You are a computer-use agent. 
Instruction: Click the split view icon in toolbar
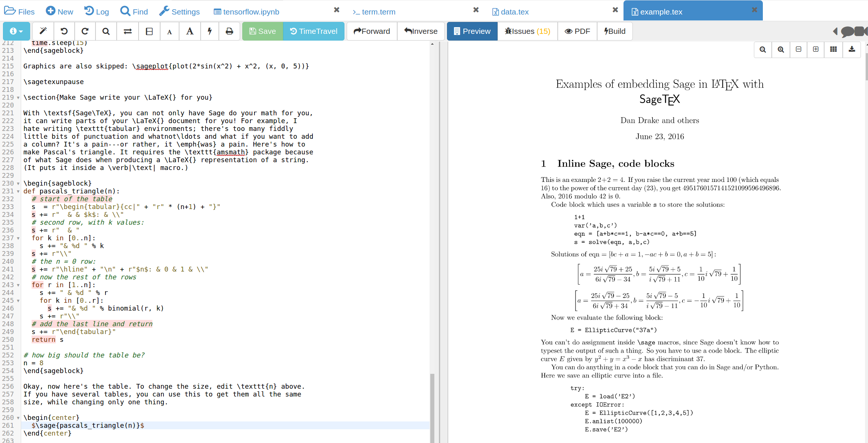point(149,31)
